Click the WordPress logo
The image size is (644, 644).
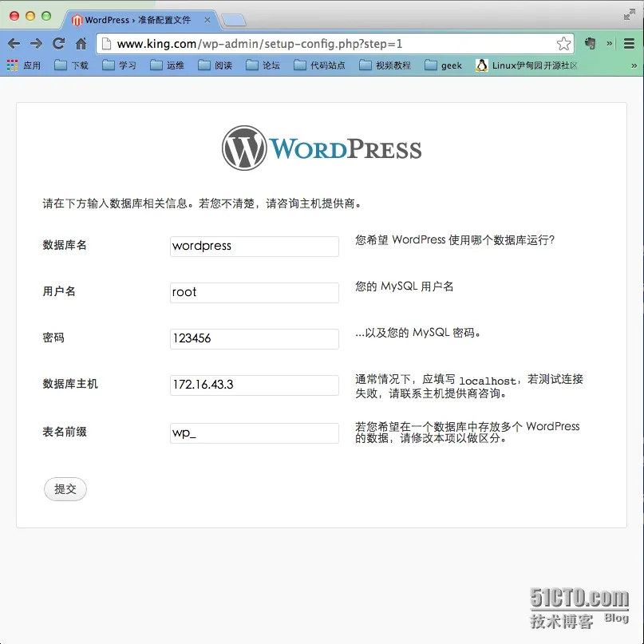tap(322, 148)
